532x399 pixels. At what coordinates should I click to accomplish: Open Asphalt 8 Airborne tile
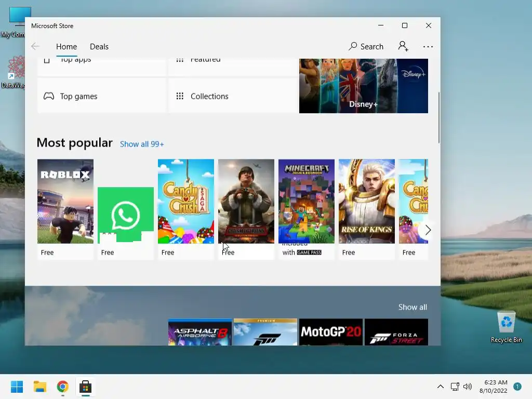pos(200,332)
